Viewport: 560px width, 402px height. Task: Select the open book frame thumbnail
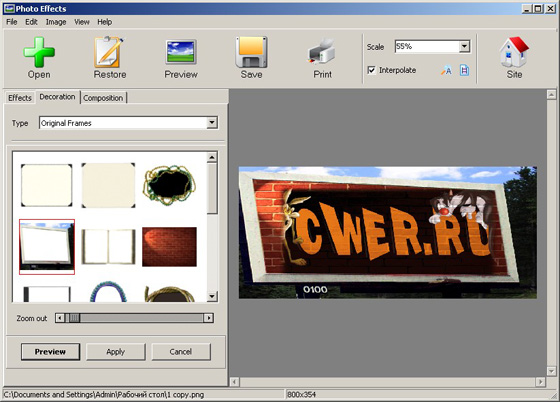(109, 247)
